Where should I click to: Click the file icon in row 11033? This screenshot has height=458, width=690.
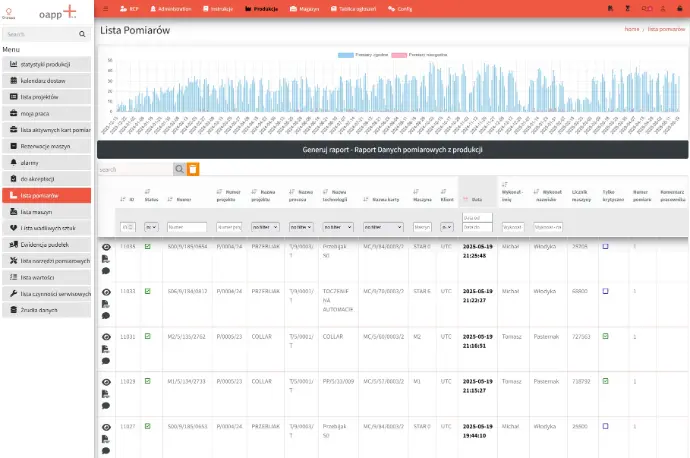(x=106, y=304)
